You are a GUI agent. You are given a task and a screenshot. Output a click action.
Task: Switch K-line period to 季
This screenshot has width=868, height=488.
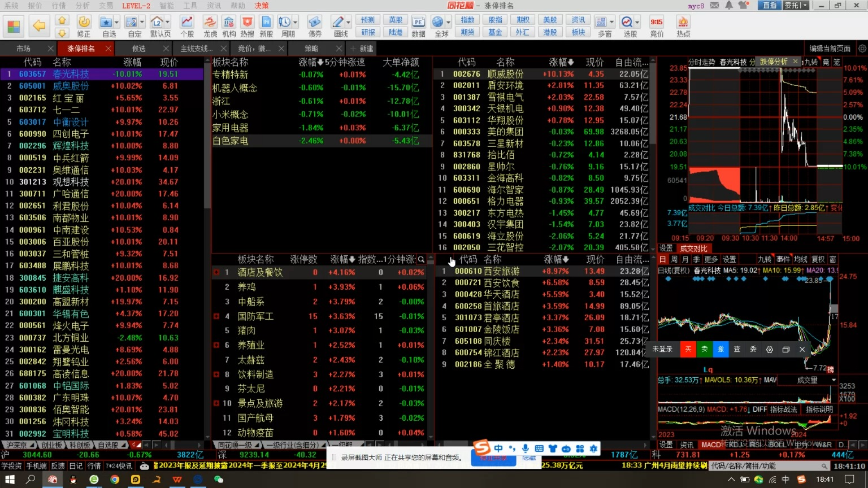tap(696, 259)
